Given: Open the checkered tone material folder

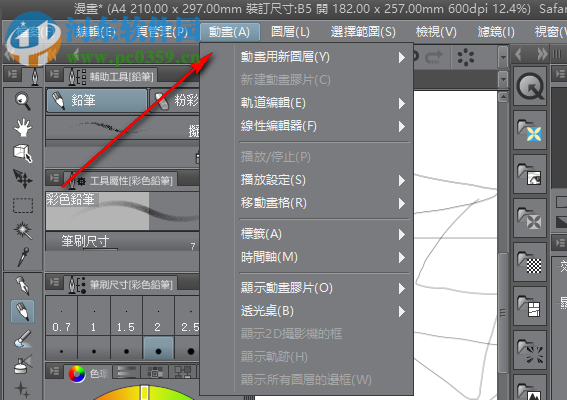Looking at the screenshot, I should coord(530,262).
